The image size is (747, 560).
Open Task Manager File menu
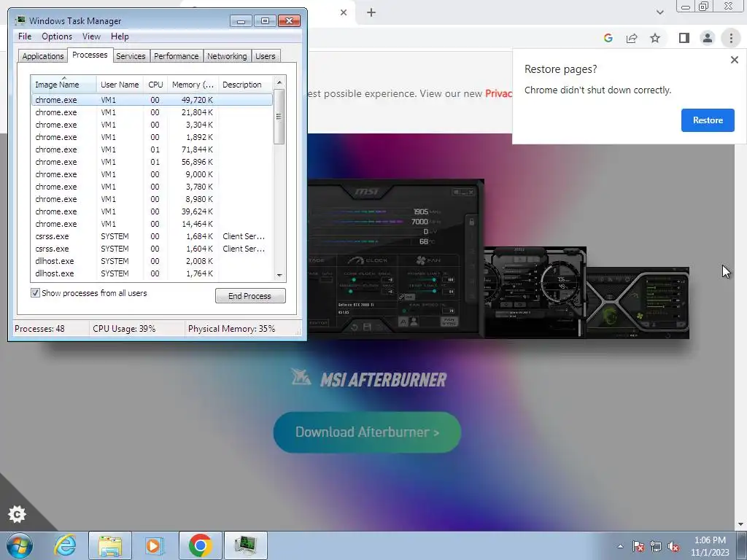point(25,36)
